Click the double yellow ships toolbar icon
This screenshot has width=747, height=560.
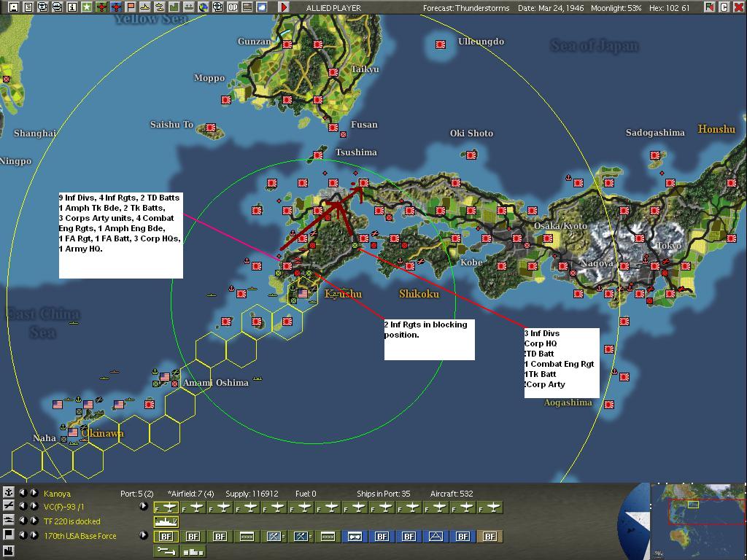(160, 7)
